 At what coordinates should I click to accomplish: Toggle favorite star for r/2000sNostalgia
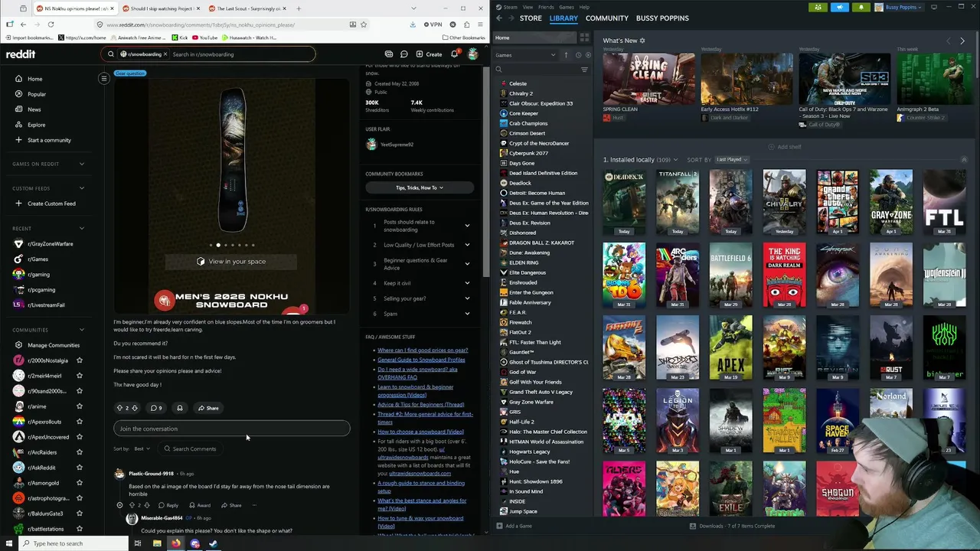[80, 360]
